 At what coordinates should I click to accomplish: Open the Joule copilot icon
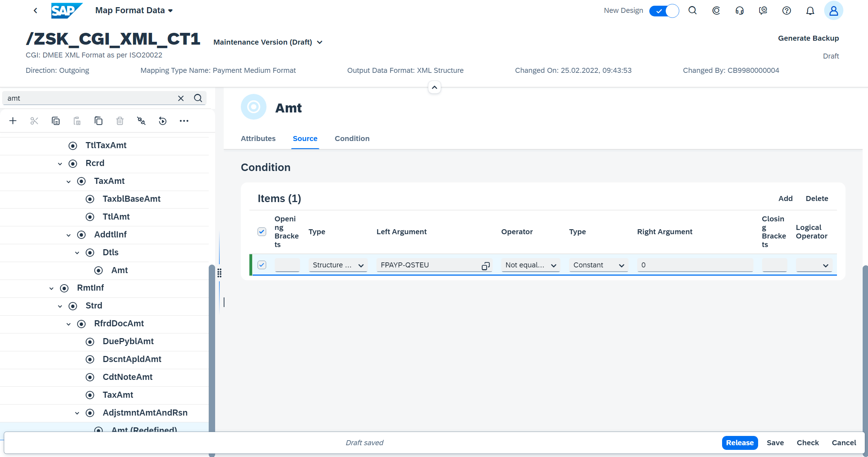716,10
